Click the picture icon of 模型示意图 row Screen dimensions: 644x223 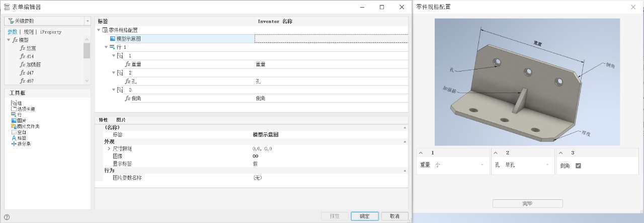(113, 38)
